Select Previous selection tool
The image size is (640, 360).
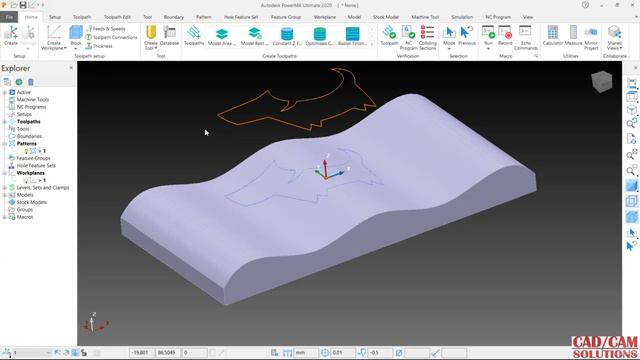pos(467,36)
